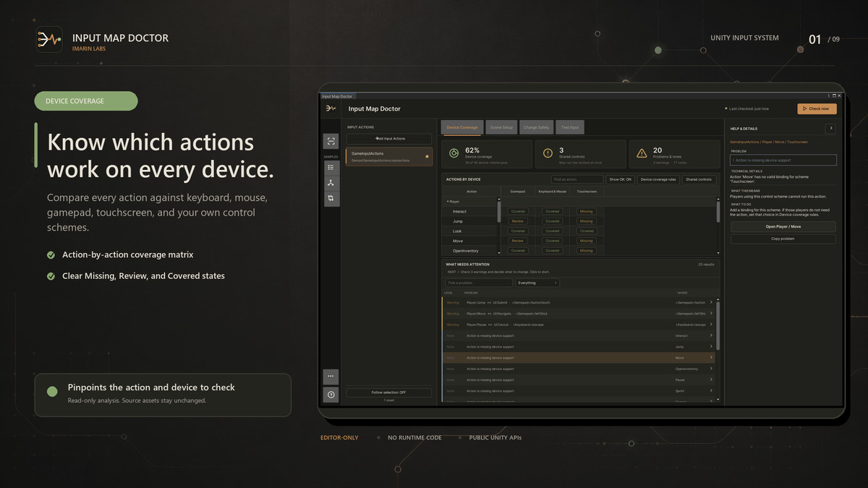
Task: Open the checklist sample icon
Action: (x=331, y=167)
